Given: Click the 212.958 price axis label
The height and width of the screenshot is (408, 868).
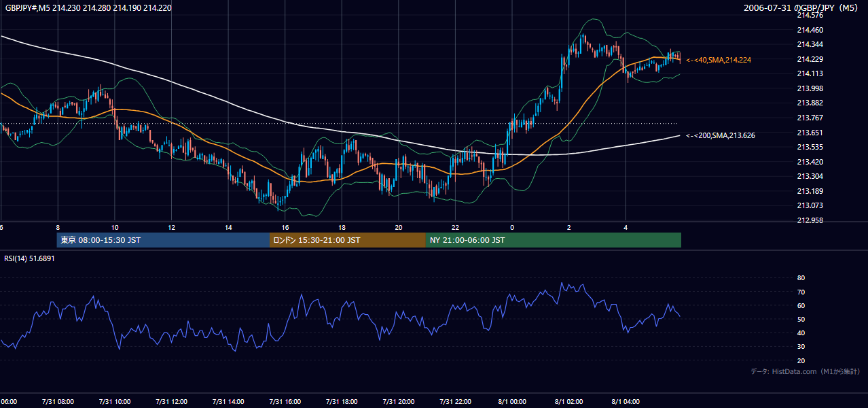Looking at the screenshot, I should pos(810,220).
